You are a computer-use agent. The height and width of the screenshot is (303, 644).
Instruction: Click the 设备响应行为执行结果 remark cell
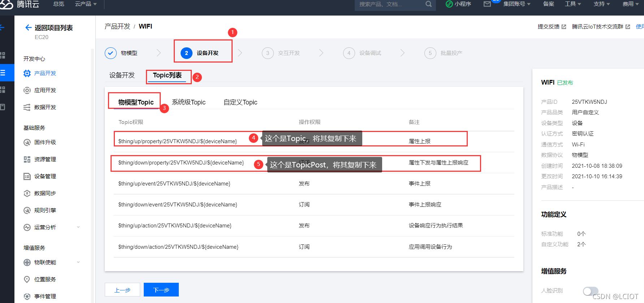click(x=436, y=226)
